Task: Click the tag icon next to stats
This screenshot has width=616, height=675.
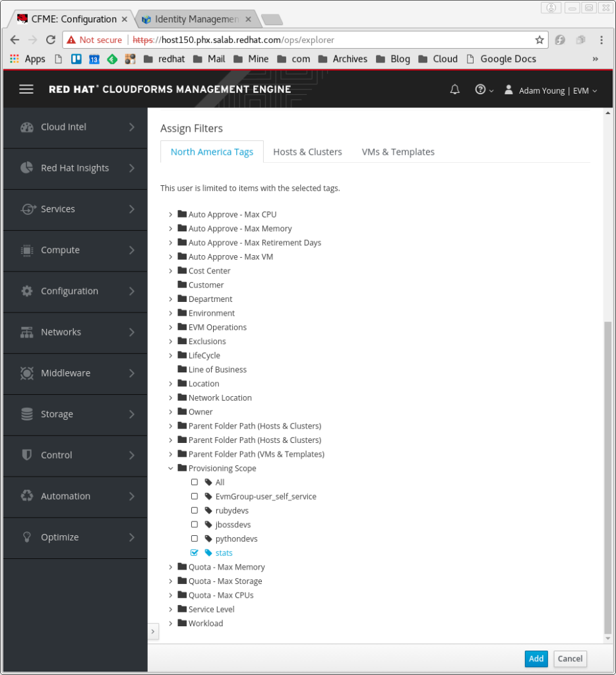Action: [208, 553]
